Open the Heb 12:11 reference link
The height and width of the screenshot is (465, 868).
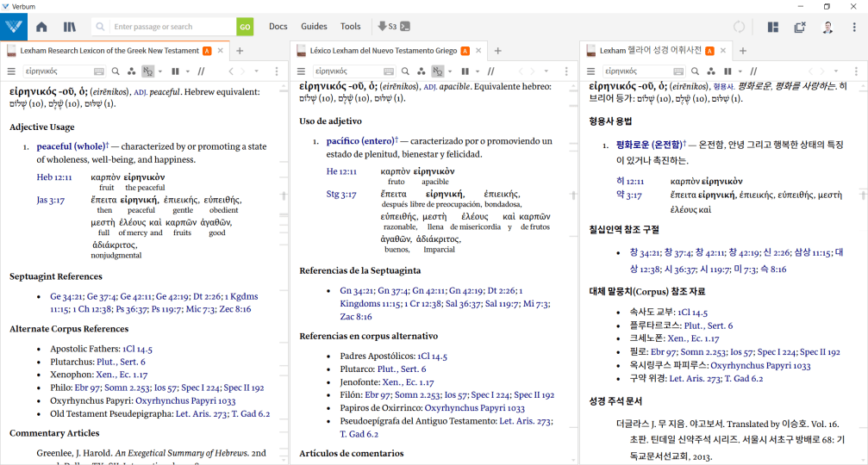point(53,177)
